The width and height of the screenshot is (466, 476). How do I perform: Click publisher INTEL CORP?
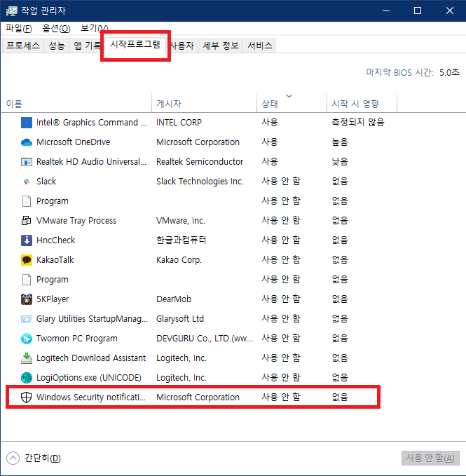(179, 123)
